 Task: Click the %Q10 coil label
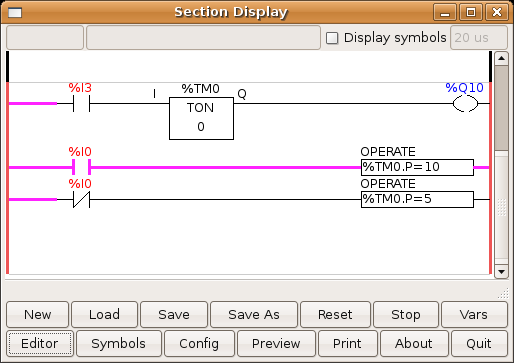coord(464,88)
